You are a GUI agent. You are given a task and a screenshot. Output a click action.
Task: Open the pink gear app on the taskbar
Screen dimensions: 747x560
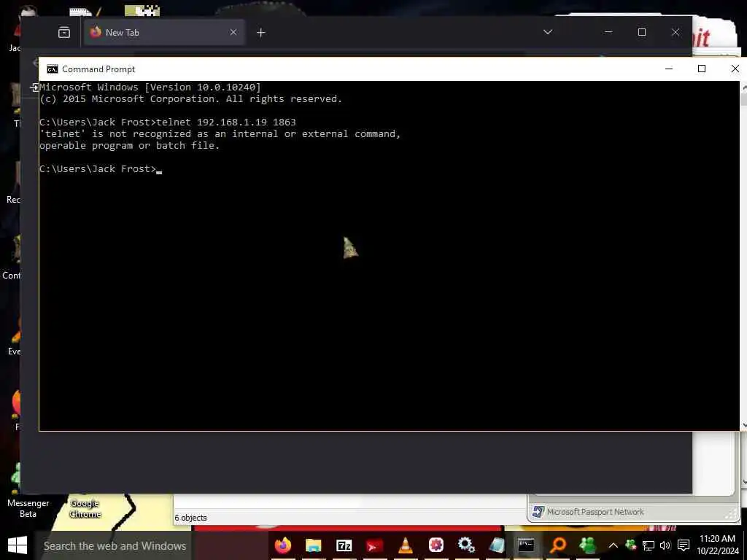(x=436, y=545)
